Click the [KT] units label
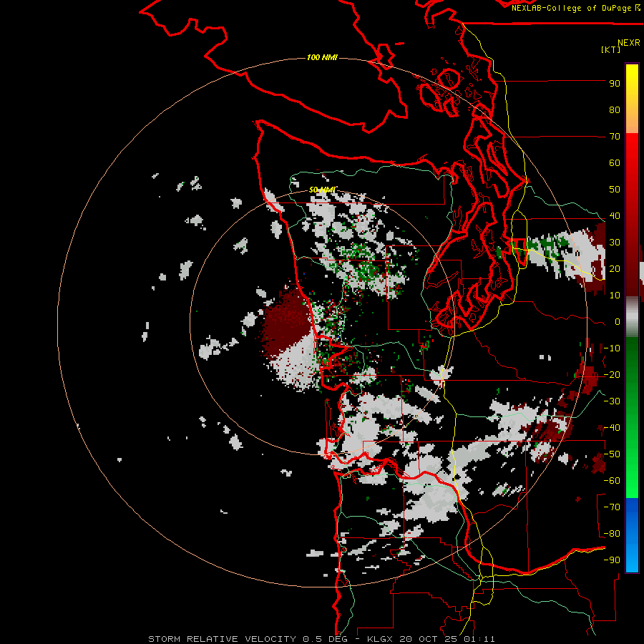The image size is (644, 644). pyautogui.click(x=611, y=49)
